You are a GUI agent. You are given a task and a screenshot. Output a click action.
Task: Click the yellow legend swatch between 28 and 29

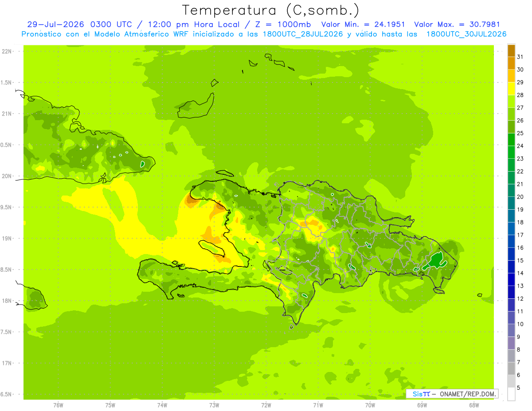point(511,89)
